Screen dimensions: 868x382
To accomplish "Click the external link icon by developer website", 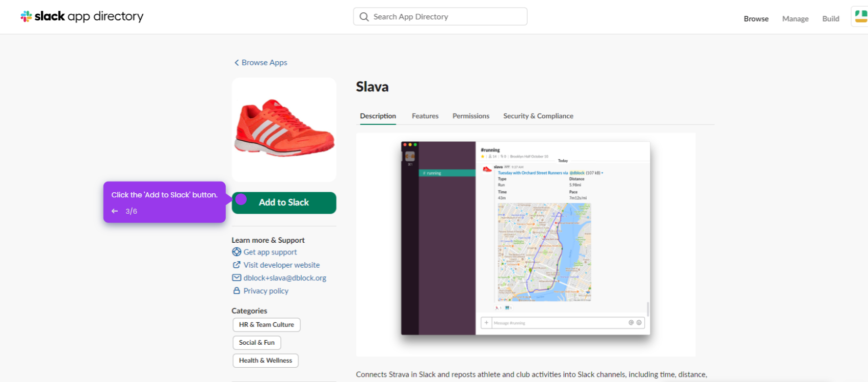I will [x=236, y=265].
